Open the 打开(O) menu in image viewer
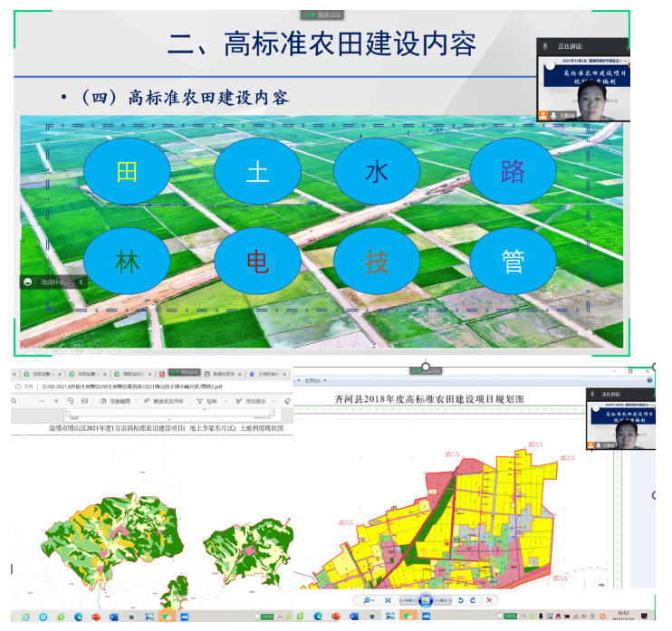The height and width of the screenshot is (631, 672). (313, 381)
